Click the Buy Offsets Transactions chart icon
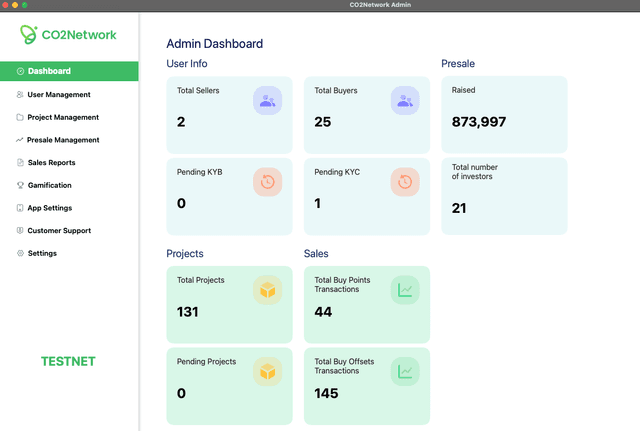Viewport: 640px width, 431px height. (x=404, y=371)
